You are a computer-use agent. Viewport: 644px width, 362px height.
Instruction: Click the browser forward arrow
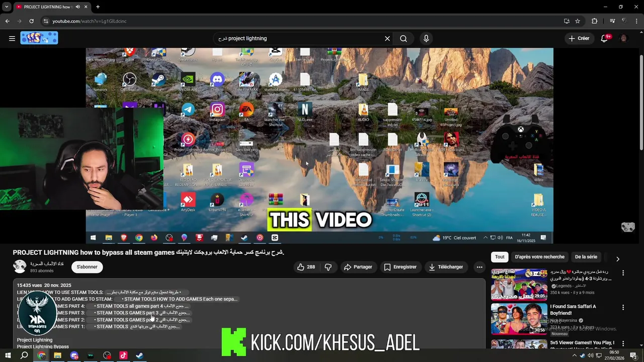pos(19,21)
